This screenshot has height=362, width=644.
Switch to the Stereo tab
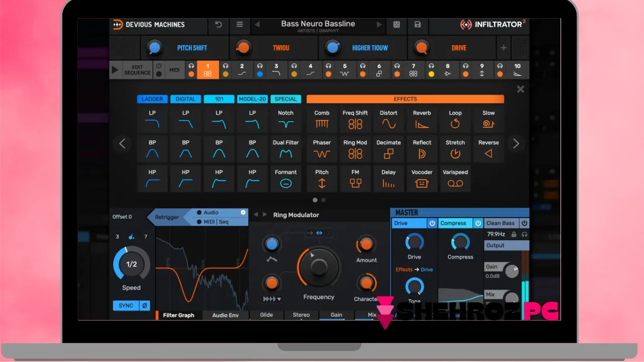[x=301, y=315]
